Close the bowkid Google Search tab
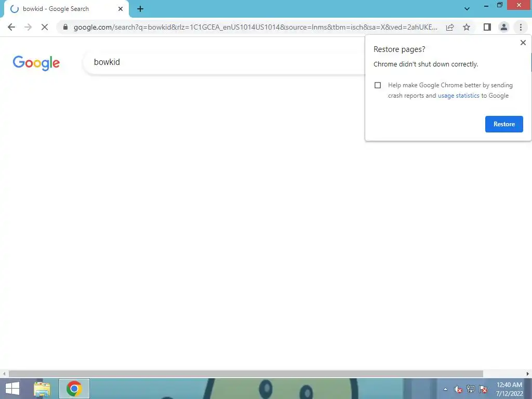 (x=121, y=9)
